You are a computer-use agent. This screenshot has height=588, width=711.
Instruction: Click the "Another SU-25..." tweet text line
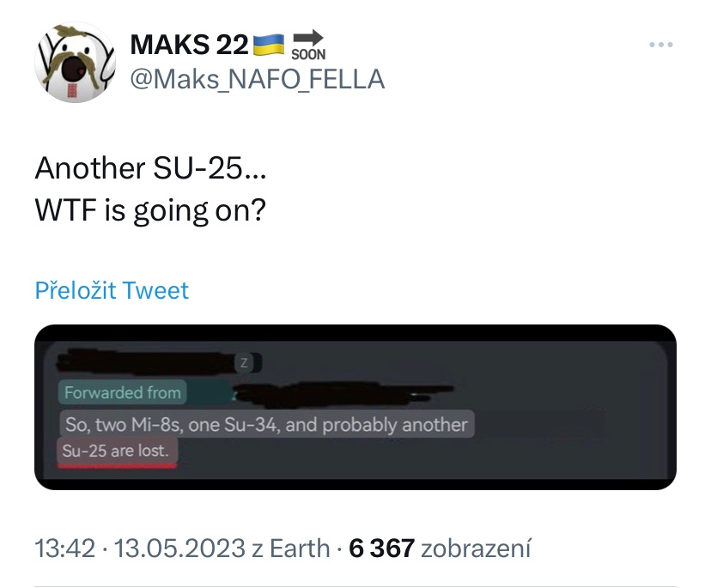pos(150,168)
